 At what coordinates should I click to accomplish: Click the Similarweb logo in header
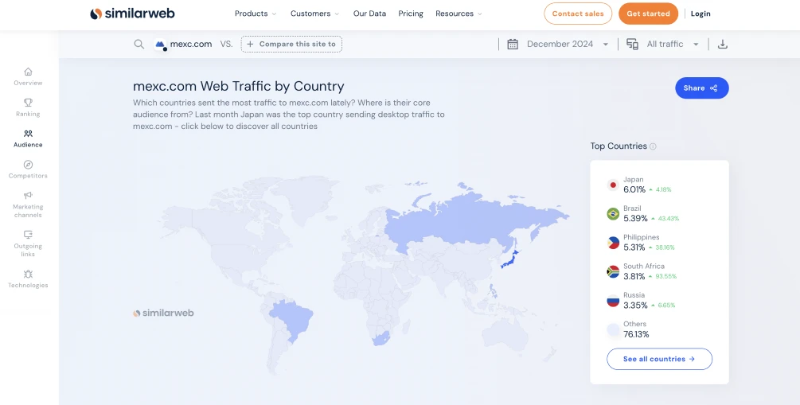pyautogui.click(x=132, y=14)
